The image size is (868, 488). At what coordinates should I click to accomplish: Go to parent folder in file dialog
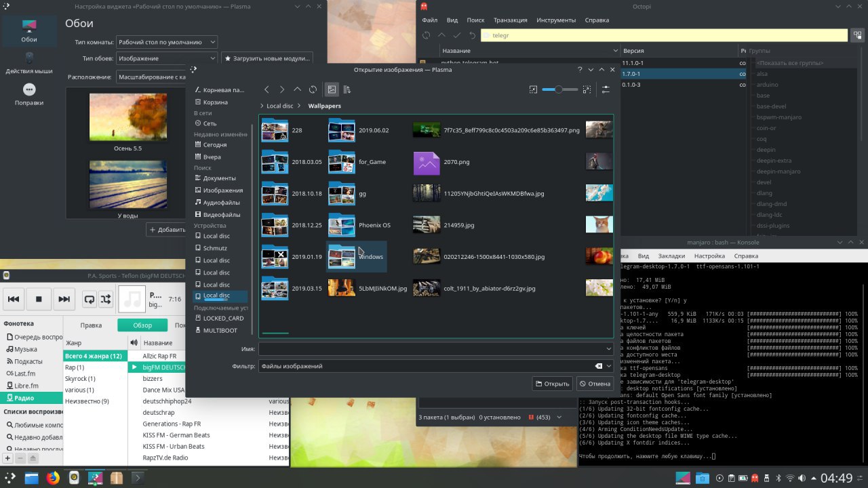[x=297, y=89]
